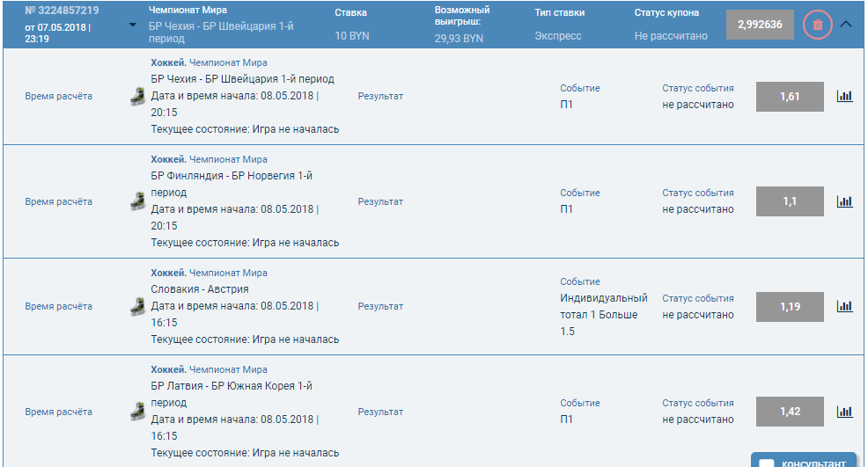Click hockey skate icon for Латвия - Южная Корея
This screenshot has width=868, height=467.
[136, 411]
